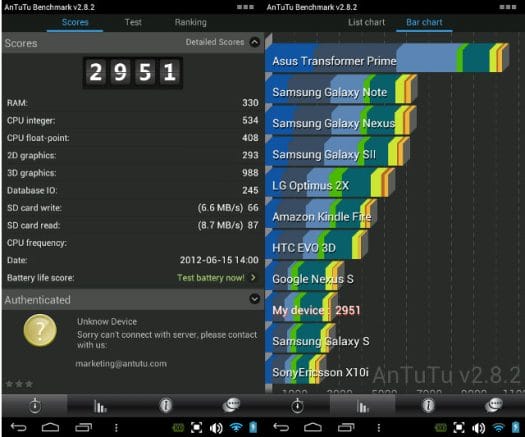Tap the star rating under Unknow Device
Viewport: 525px width, 437px height.
coord(19,384)
